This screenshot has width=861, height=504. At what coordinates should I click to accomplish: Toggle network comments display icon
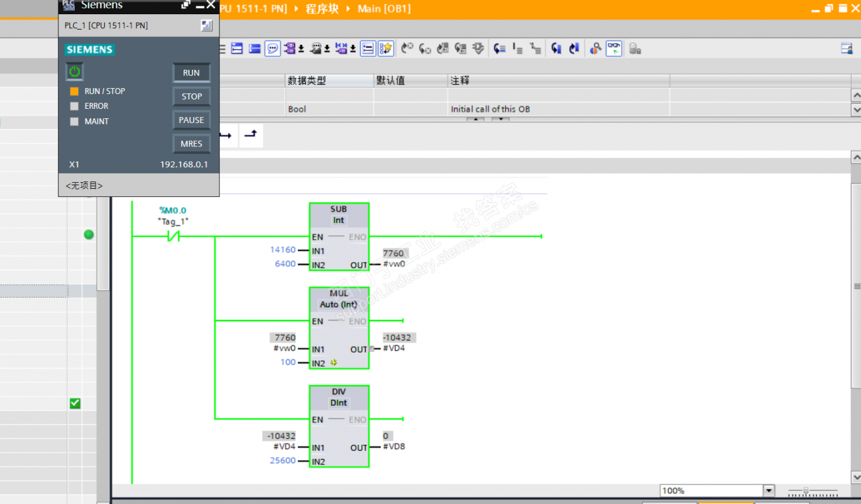(x=368, y=48)
